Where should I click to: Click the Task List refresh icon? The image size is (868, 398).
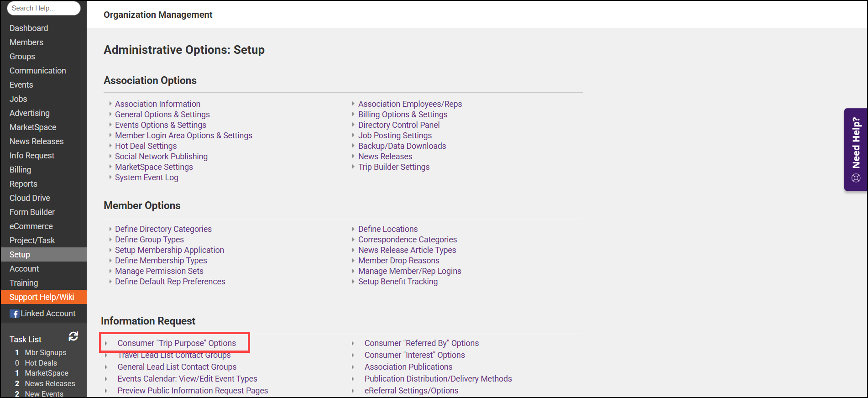[73, 336]
